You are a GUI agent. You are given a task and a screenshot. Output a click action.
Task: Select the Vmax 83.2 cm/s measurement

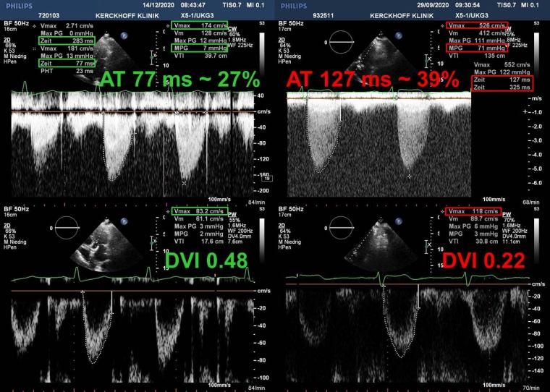click(200, 211)
